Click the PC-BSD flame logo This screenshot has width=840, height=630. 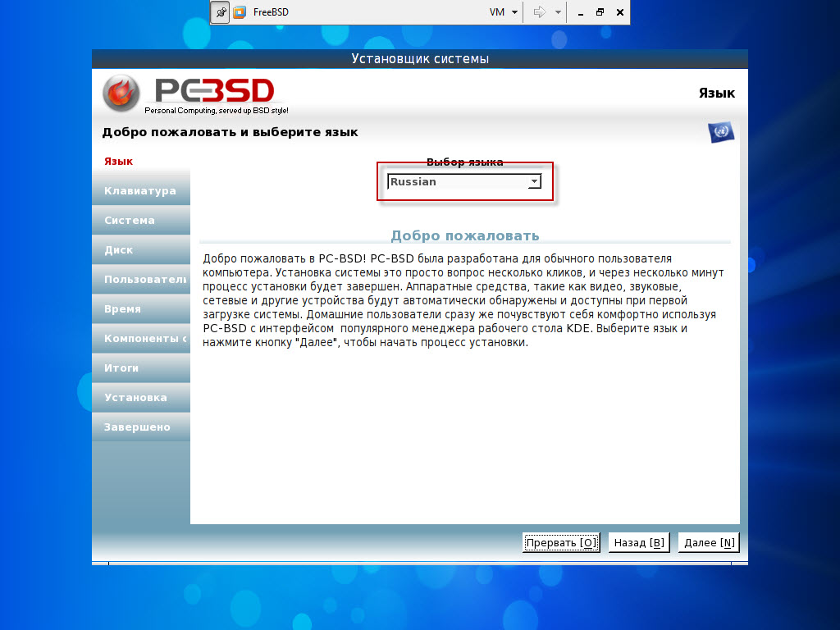121,94
